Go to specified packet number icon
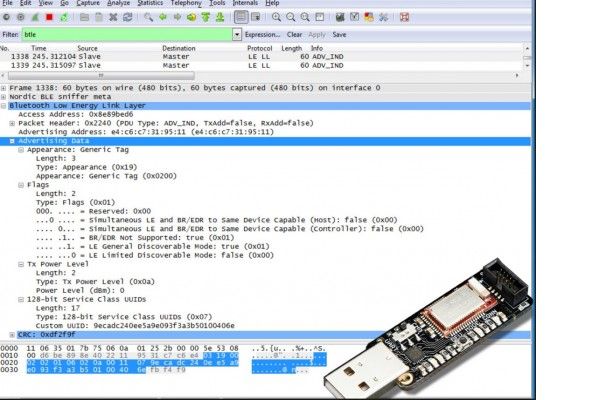The height and width of the screenshot is (400, 600). click(191, 17)
